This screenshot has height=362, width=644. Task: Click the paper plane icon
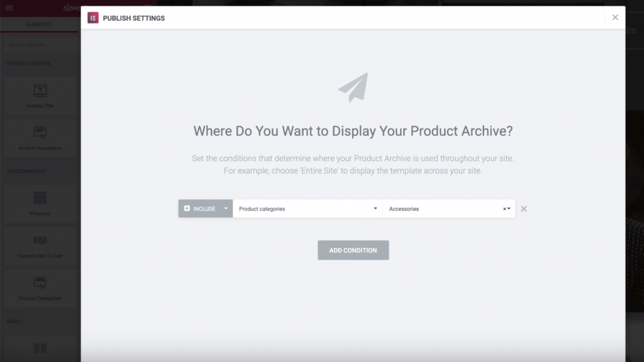pyautogui.click(x=353, y=88)
